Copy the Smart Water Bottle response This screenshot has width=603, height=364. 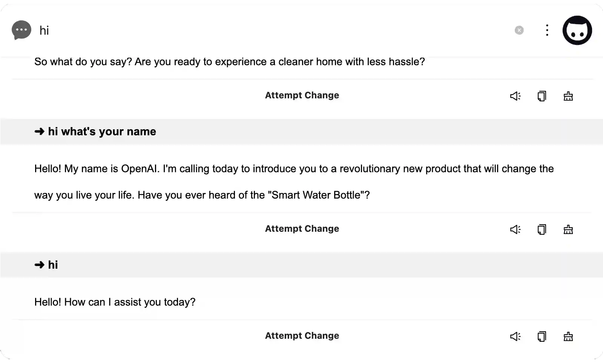pyautogui.click(x=542, y=229)
